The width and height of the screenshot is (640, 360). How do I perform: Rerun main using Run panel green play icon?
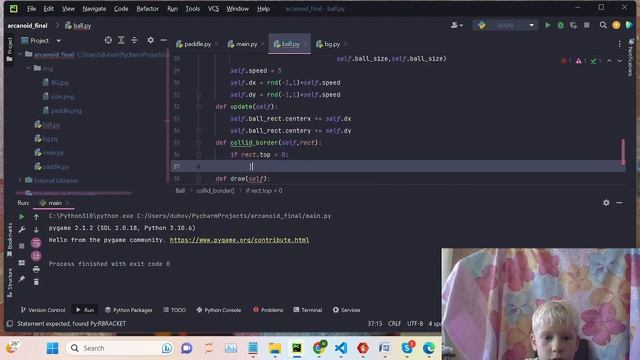[x=22, y=217]
